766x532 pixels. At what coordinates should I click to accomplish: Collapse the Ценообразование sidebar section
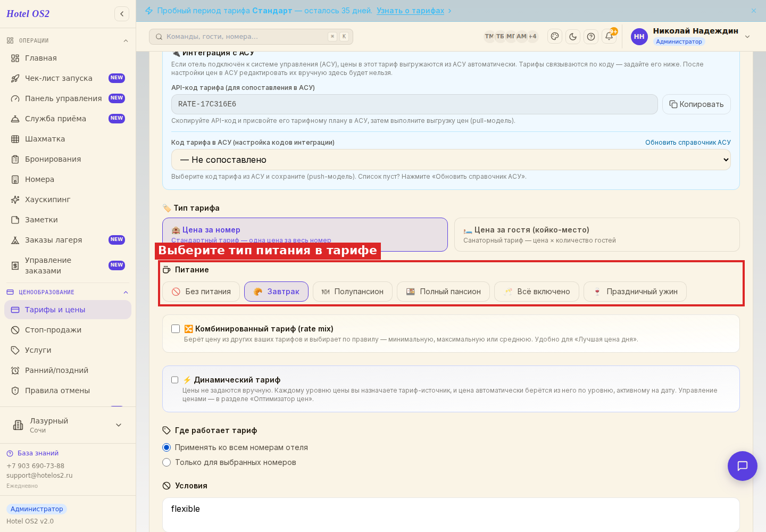[126, 292]
